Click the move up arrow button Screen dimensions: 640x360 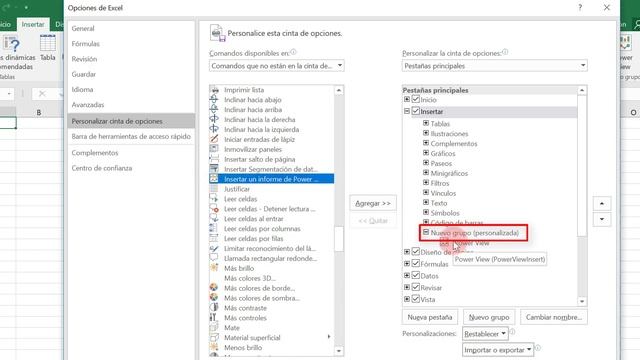(602, 203)
